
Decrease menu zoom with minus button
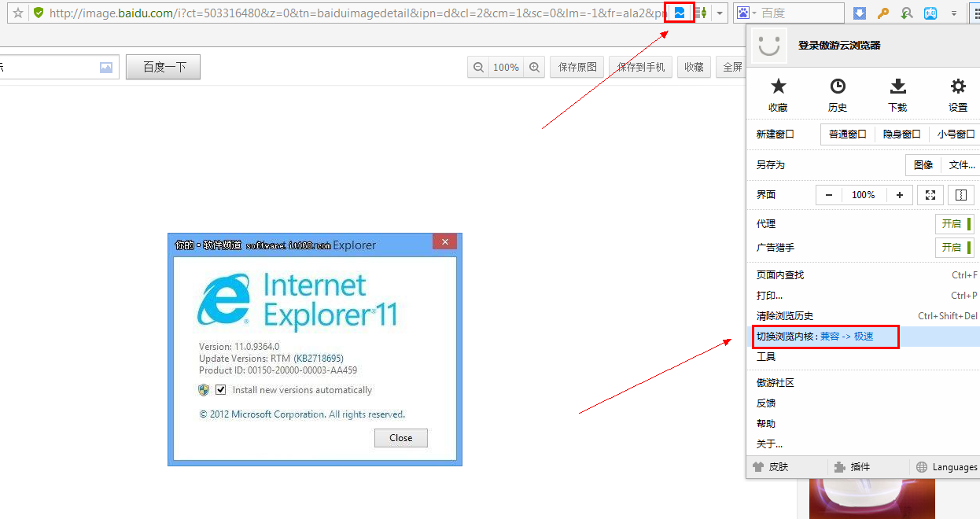point(829,195)
